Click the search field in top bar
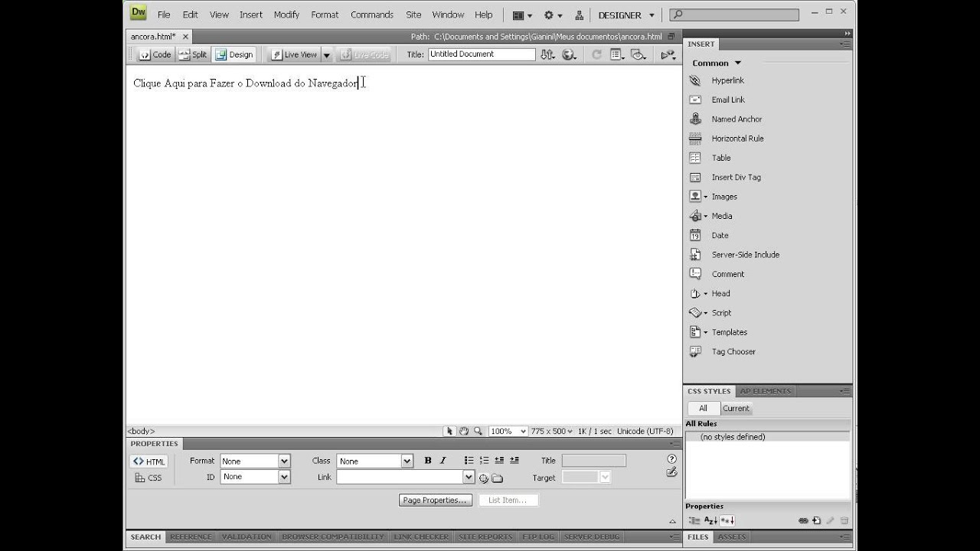This screenshot has width=980, height=551. (x=734, y=15)
